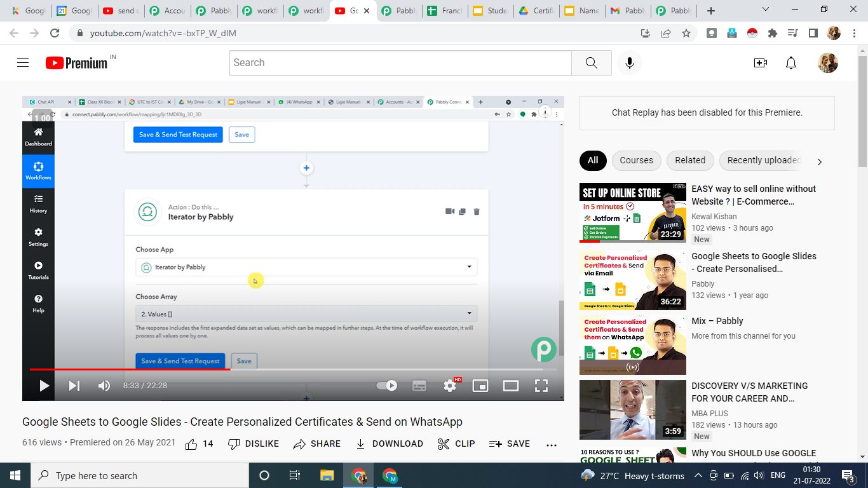Open more actions three-dot menu
The width and height of the screenshot is (868, 488).
tap(552, 445)
